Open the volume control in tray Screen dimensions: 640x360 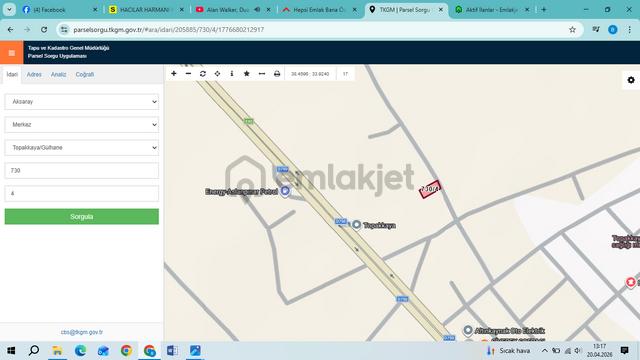[x=578, y=351]
